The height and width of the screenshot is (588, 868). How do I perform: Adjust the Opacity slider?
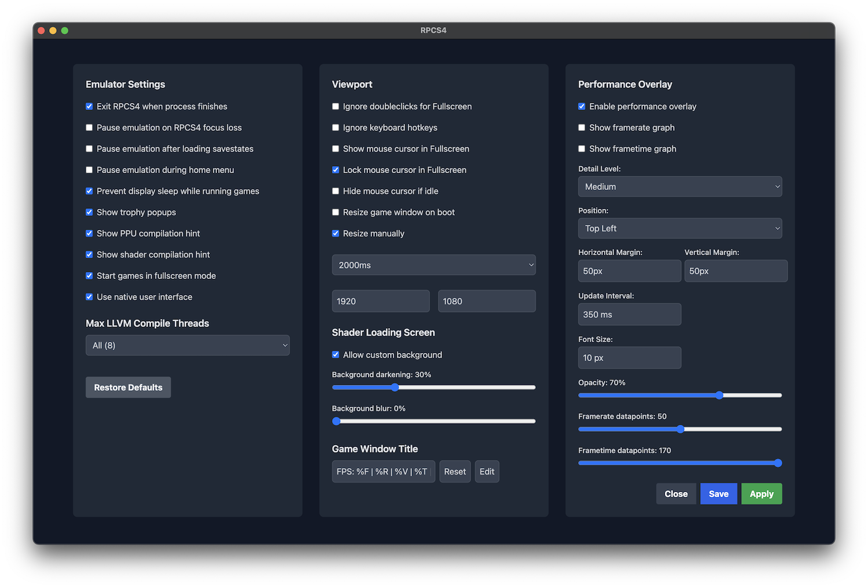[719, 395]
